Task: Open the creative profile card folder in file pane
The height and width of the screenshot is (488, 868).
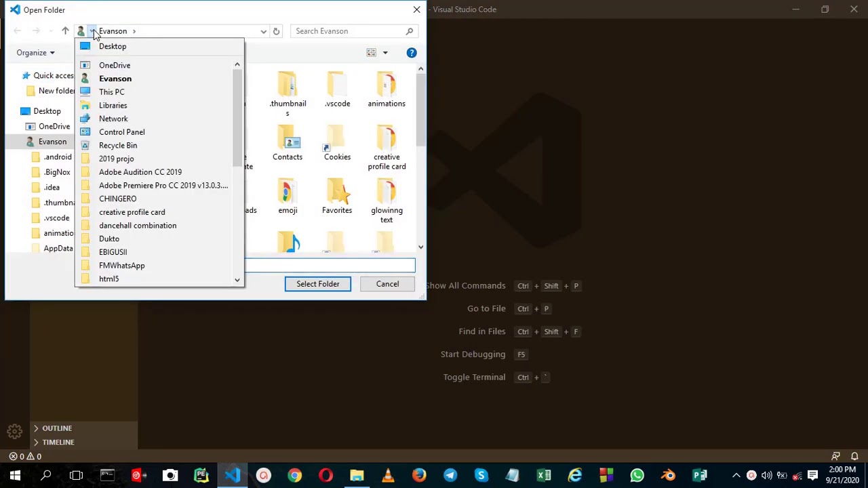Action: [387, 148]
